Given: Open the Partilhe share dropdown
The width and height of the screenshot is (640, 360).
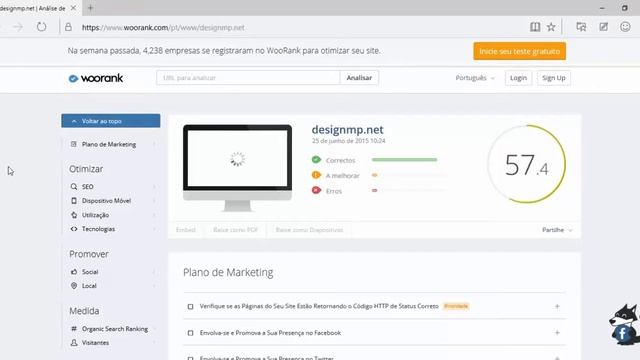Looking at the screenshot, I should click(x=558, y=230).
